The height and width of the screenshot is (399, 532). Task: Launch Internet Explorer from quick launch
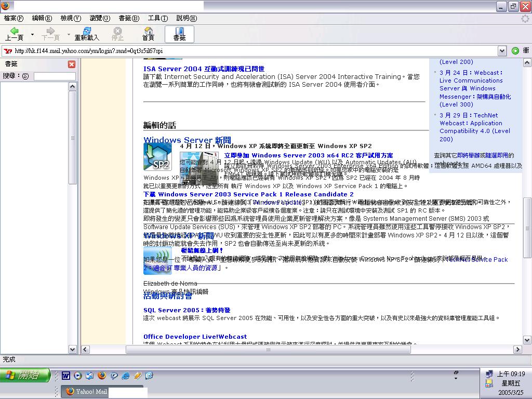(x=125, y=376)
